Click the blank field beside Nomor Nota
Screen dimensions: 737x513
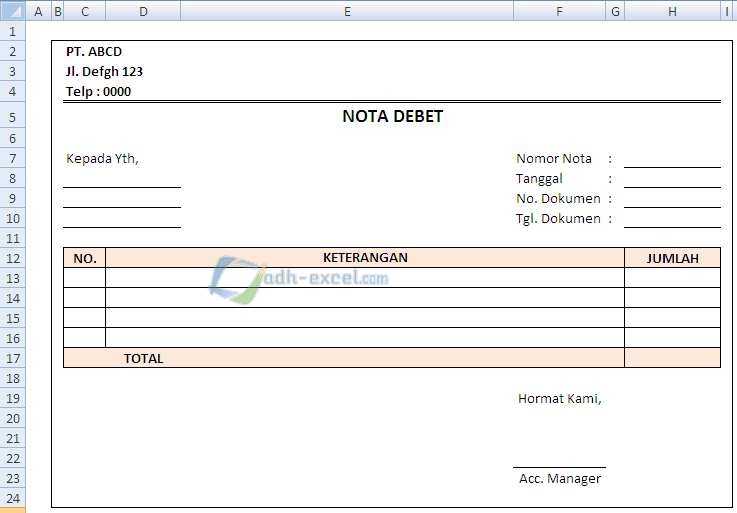pos(673,158)
